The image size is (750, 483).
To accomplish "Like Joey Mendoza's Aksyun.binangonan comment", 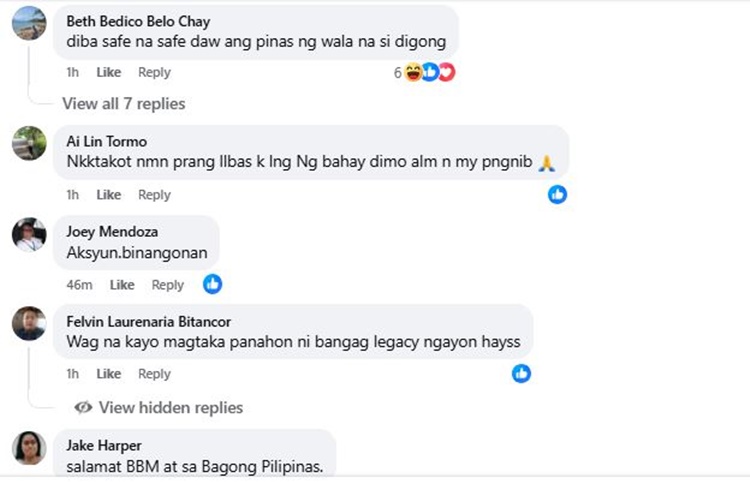I will 122,285.
